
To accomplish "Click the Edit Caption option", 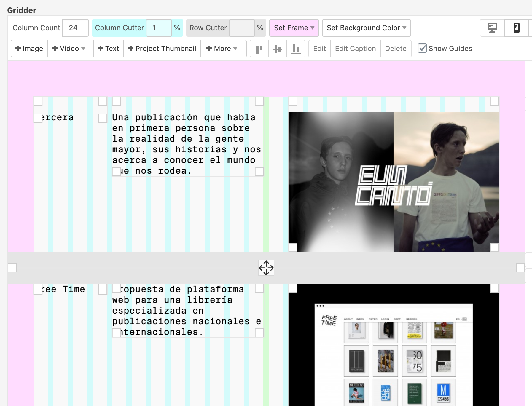I will pyautogui.click(x=355, y=49).
